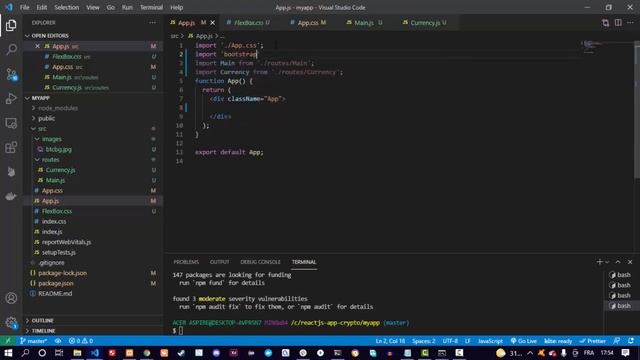The width and height of the screenshot is (640, 360).
Task: Click the Prettier status bar item
Action: (593, 341)
